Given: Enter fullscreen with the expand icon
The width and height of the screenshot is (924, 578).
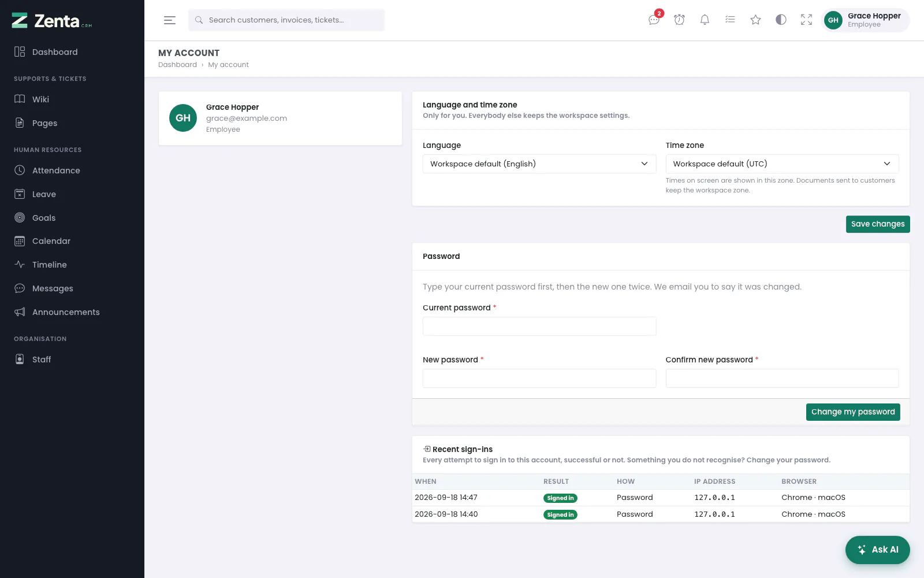Looking at the screenshot, I should coord(806,20).
